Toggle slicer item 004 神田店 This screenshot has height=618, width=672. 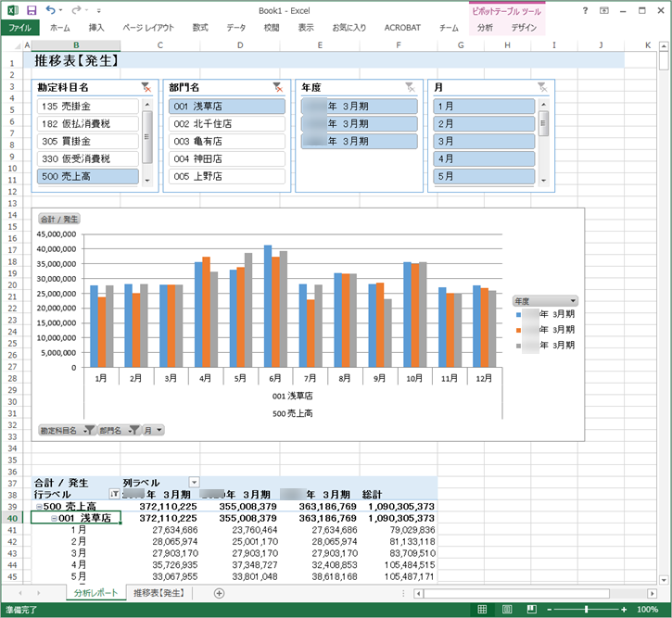pyautogui.click(x=227, y=158)
